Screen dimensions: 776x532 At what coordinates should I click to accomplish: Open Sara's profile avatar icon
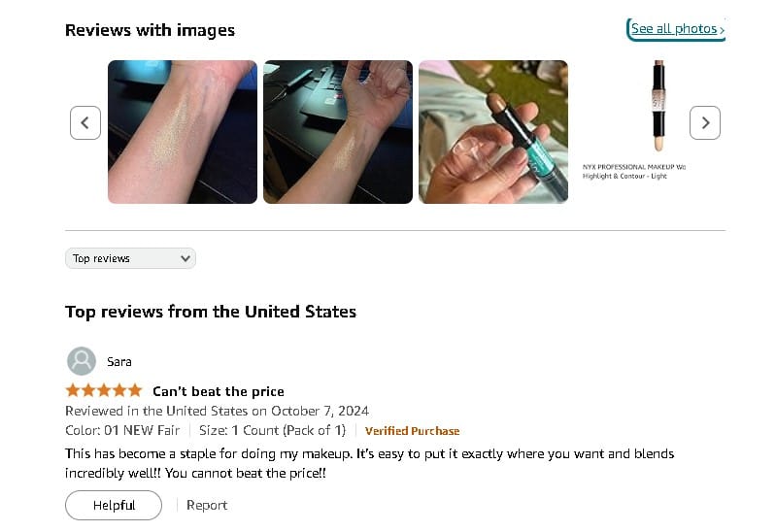pos(82,361)
